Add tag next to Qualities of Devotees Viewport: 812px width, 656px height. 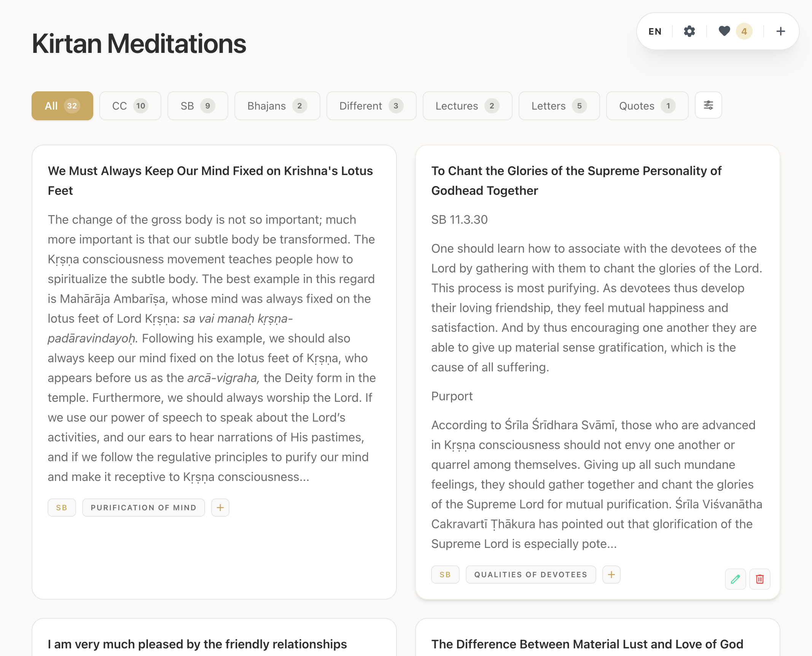coord(611,575)
